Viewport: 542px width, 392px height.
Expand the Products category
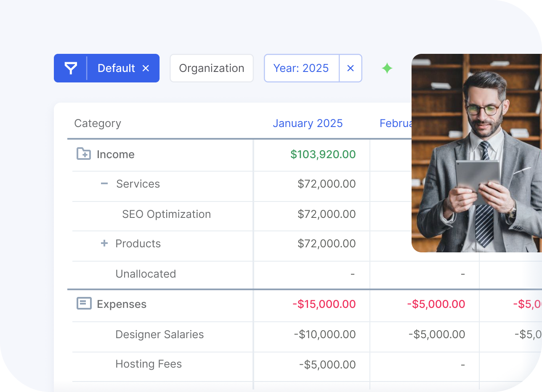click(x=104, y=244)
